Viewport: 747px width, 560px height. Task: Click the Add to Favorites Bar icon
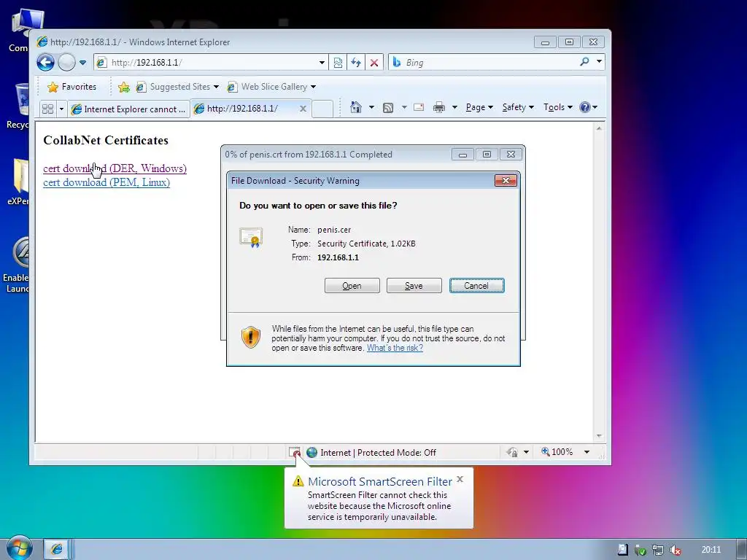pos(124,87)
